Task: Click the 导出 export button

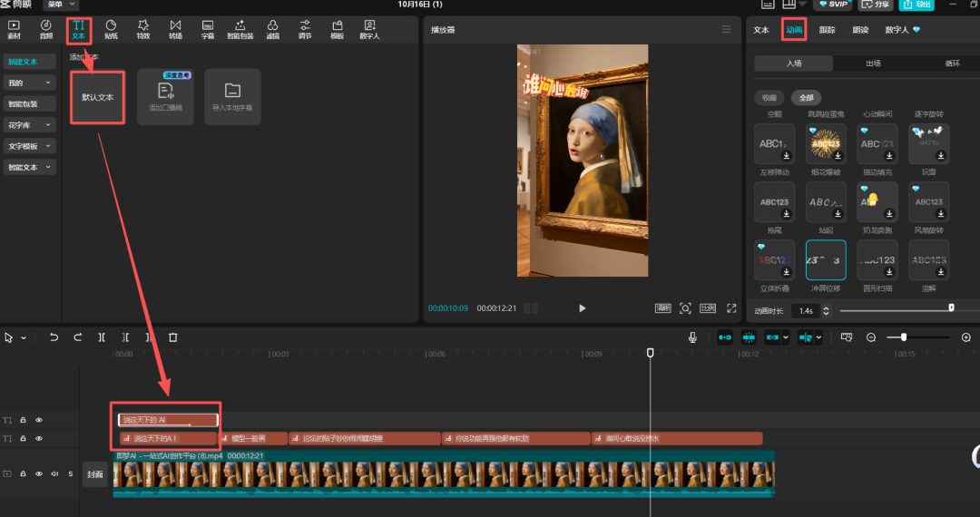Action: tap(918, 5)
